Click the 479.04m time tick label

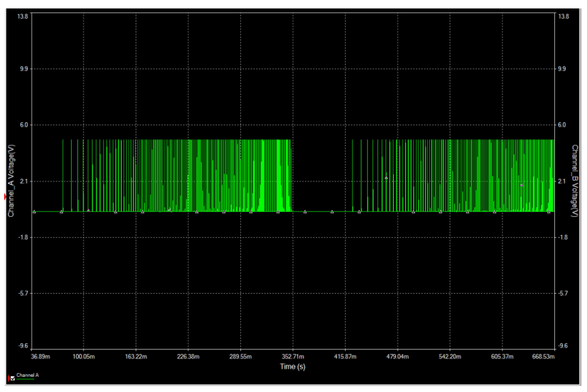tap(397, 356)
